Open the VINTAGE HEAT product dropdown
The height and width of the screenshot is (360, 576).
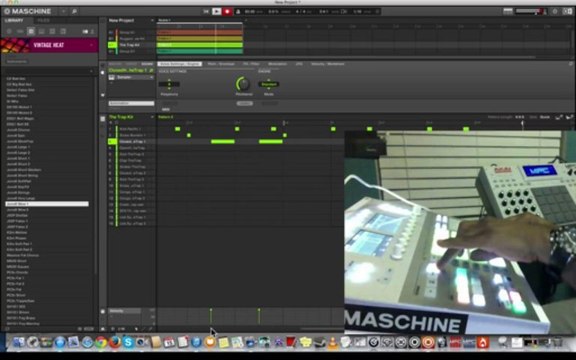(91, 45)
